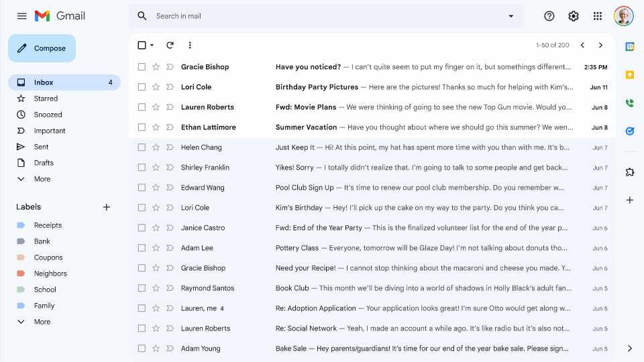Refresh the inbox mail list

170,46
